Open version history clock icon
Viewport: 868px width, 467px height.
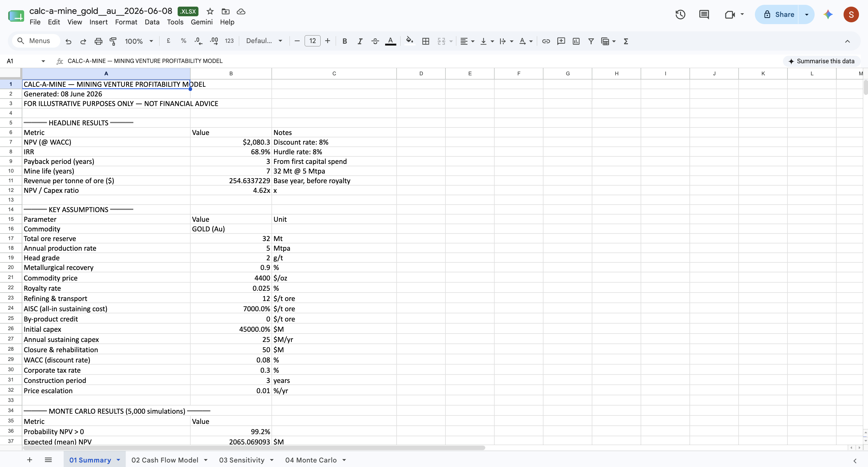[680, 14]
